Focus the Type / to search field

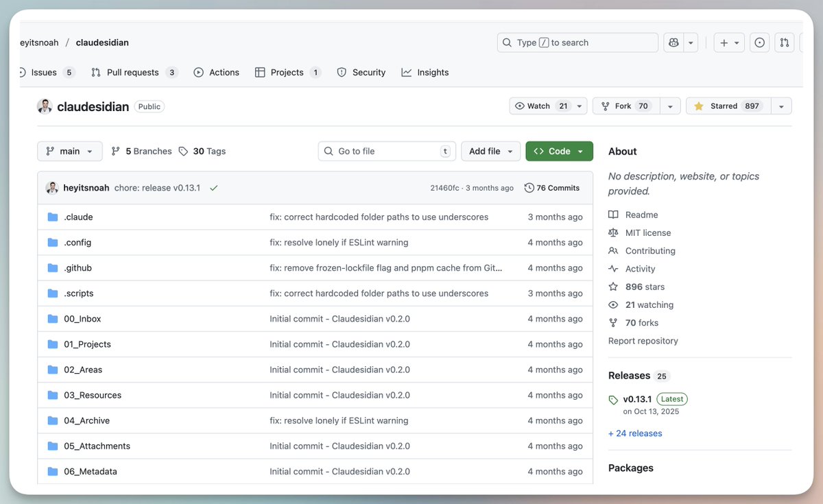pos(577,43)
